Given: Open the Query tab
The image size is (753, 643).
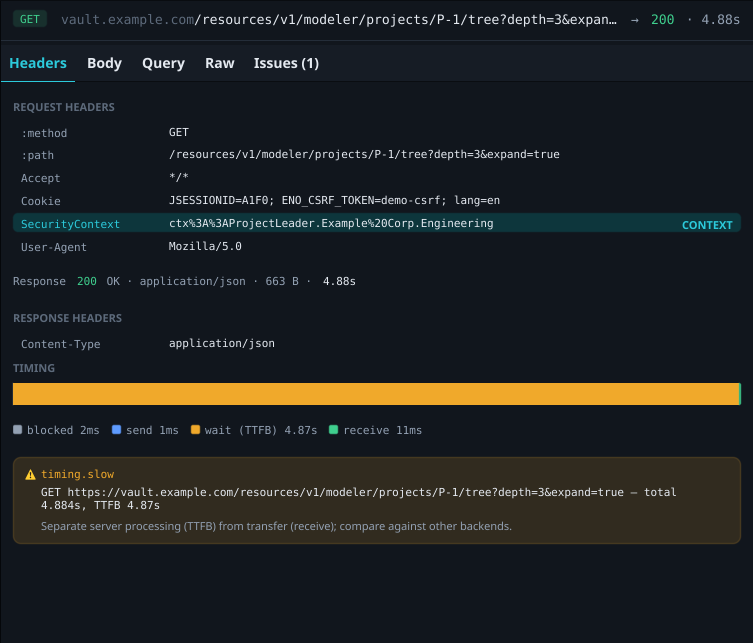Looking at the screenshot, I should [x=163, y=63].
